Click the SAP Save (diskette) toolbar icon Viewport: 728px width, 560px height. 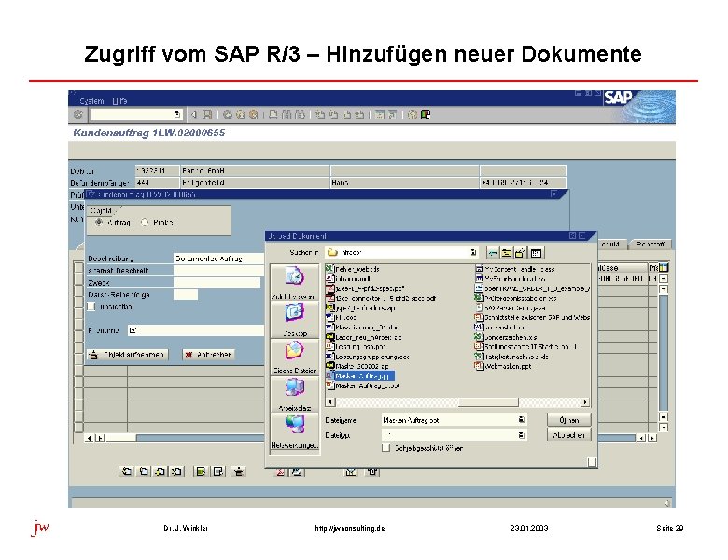tap(207, 114)
